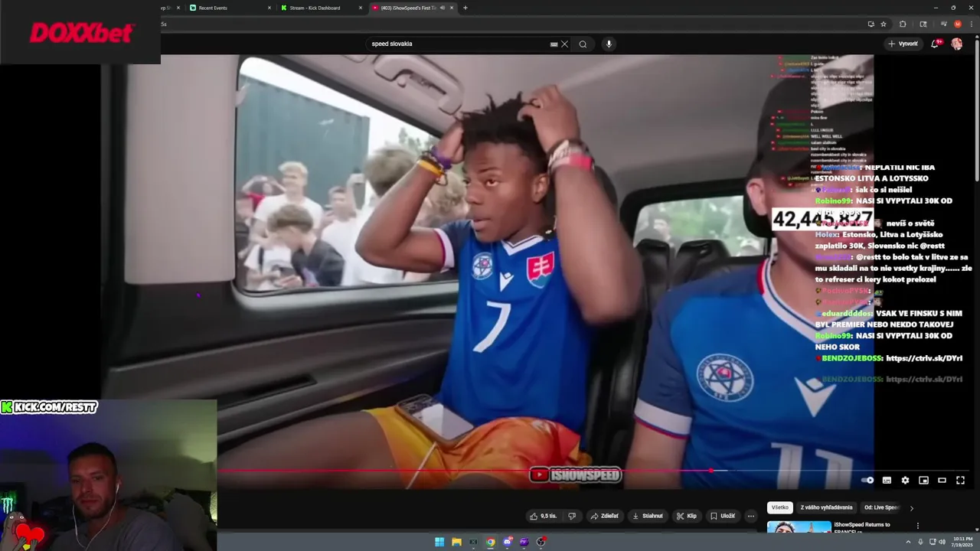Switch to Chrome in the taskbar
Screen dimensions: 980x551
pyautogui.click(x=490, y=542)
